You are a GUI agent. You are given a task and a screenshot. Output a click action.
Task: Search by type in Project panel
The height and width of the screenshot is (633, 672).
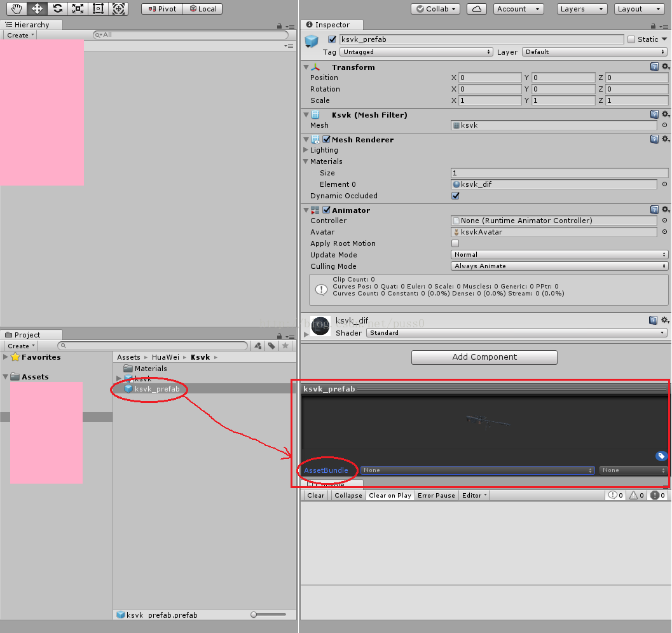[x=258, y=346]
